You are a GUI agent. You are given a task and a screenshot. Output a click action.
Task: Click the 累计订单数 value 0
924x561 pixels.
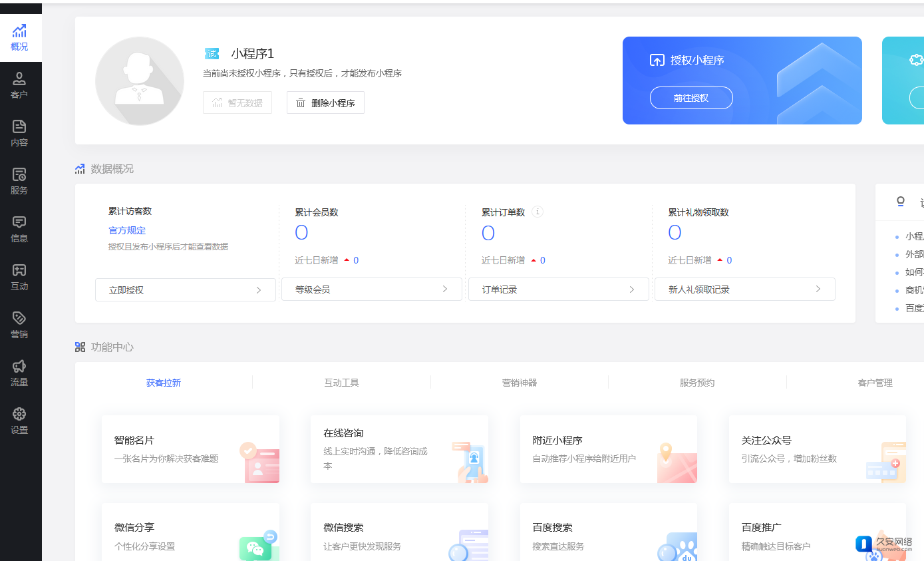point(488,233)
